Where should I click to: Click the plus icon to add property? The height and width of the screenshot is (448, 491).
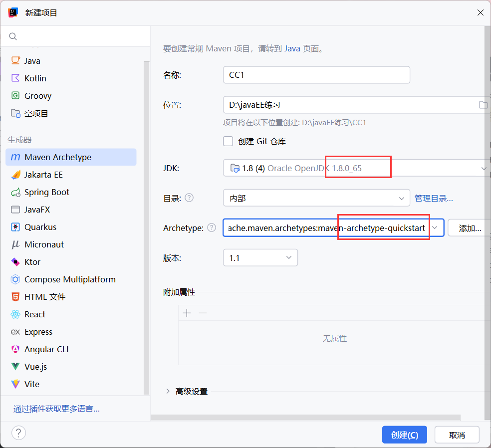187,313
